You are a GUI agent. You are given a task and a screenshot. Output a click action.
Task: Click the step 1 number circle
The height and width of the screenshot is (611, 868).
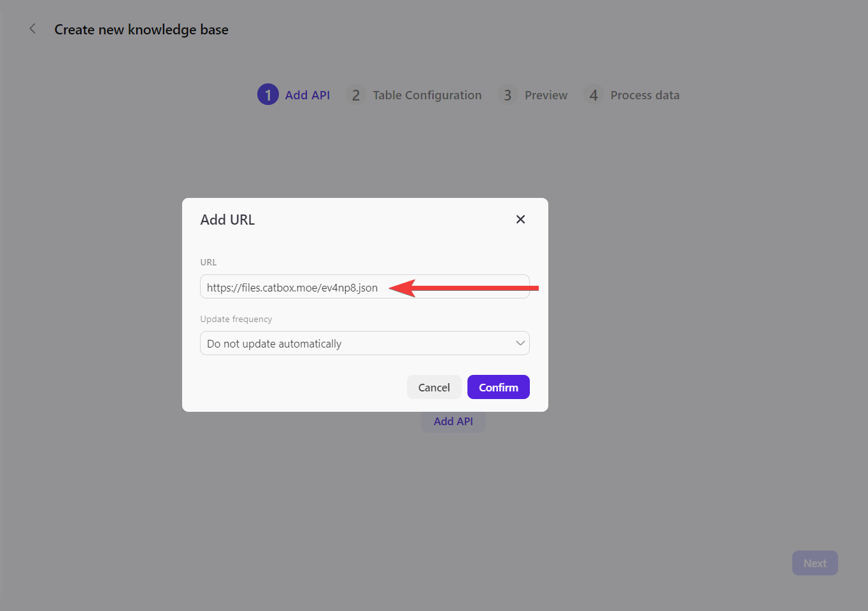click(x=267, y=95)
